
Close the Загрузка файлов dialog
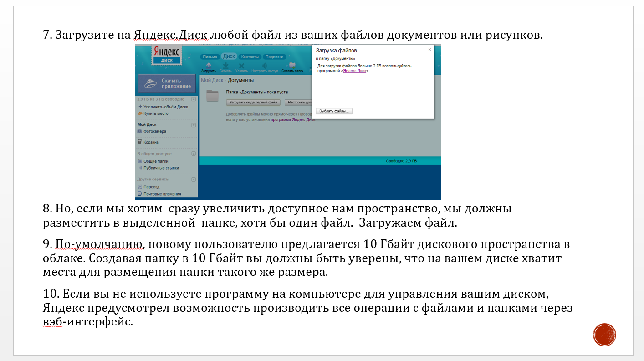pos(429,50)
